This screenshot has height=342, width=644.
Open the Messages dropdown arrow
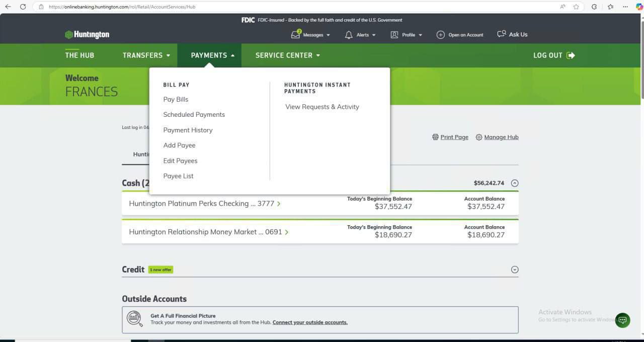coord(328,35)
